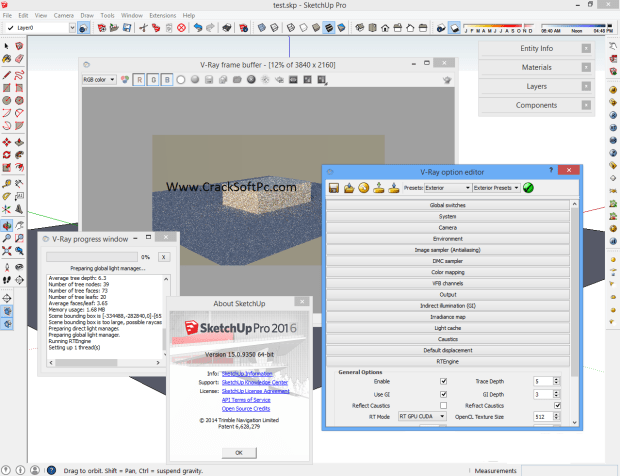Toggle the B blue channel in frame buffer
The width and height of the screenshot is (620, 476).
click(167, 80)
